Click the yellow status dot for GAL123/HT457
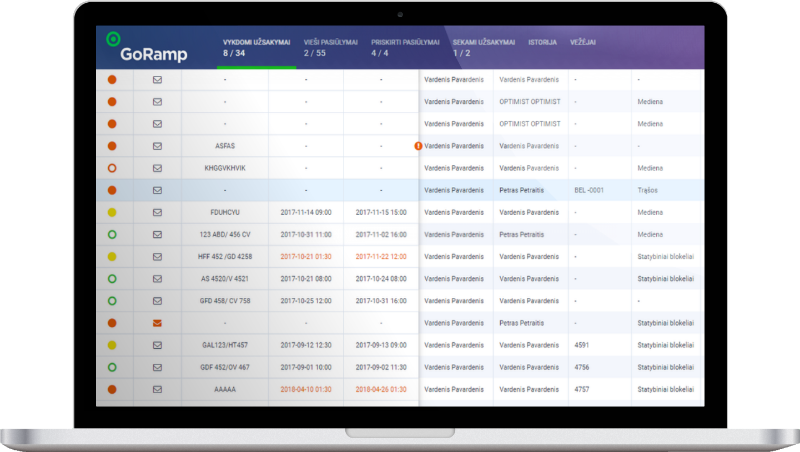Screen dimensions: 800x452 (x=112, y=345)
